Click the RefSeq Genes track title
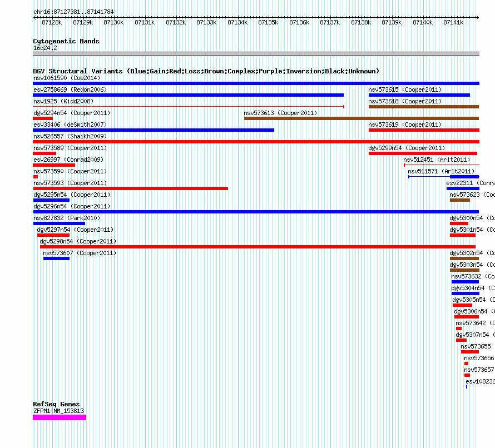Viewport: 495px width, 448px height. (x=56, y=404)
